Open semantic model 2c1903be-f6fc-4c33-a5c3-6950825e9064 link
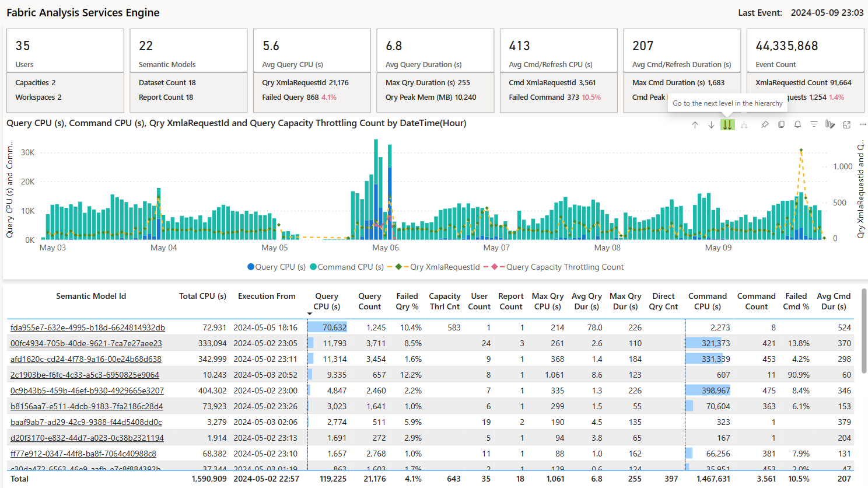Image resolution: width=868 pixels, height=488 pixels. pos(85,375)
